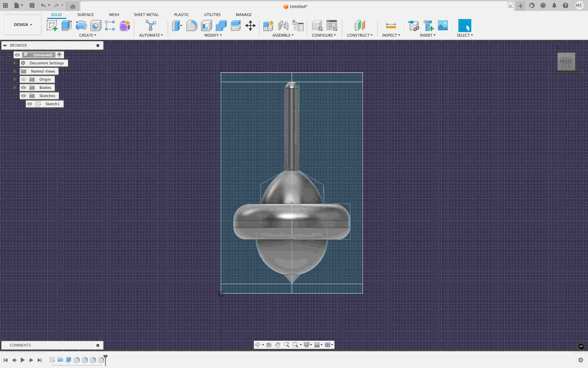The width and height of the screenshot is (588, 368).
Task: Expand the Inspect dropdown
Action: click(x=391, y=35)
